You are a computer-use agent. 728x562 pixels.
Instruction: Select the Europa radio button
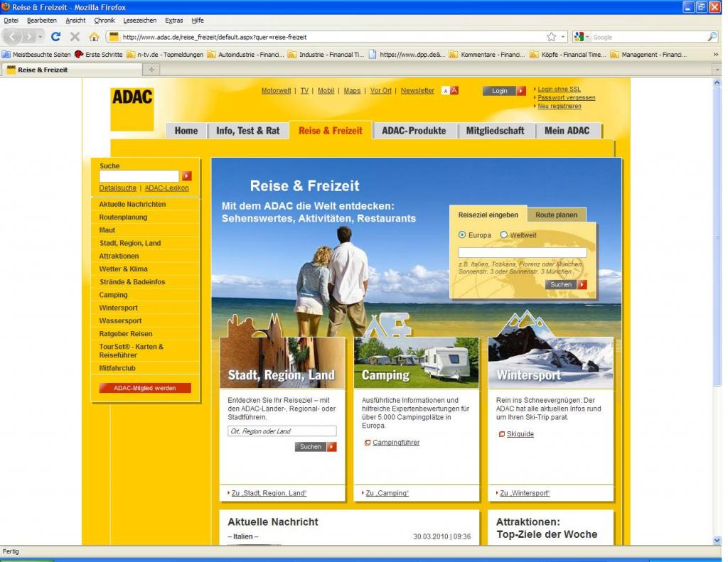pos(462,235)
